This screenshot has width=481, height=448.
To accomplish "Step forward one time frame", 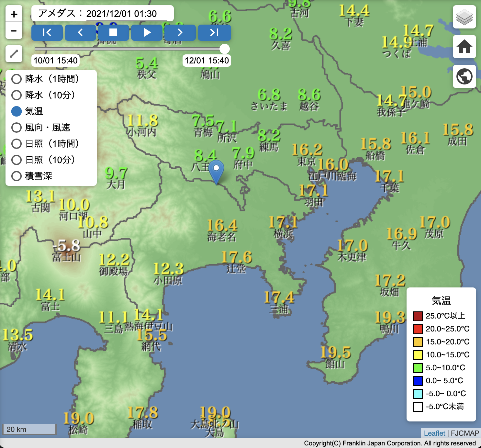I will click(x=180, y=33).
